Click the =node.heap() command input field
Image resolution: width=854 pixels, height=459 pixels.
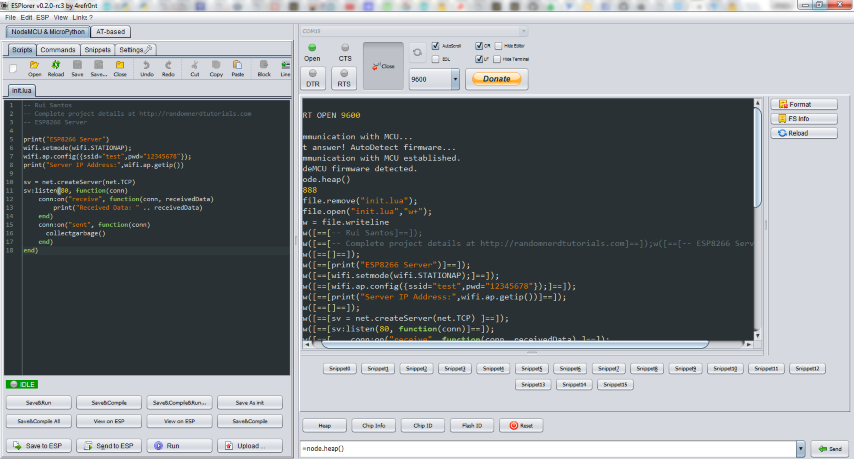pyautogui.click(x=548, y=449)
